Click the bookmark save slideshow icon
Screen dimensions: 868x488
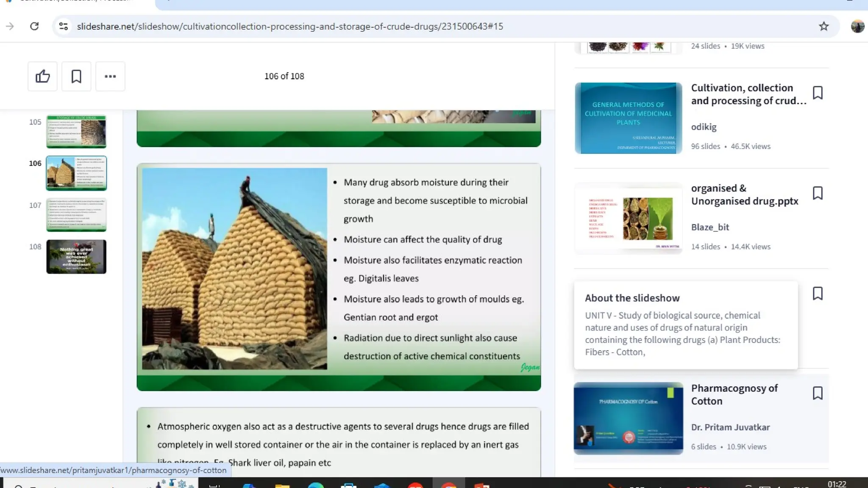click(76, 76)
